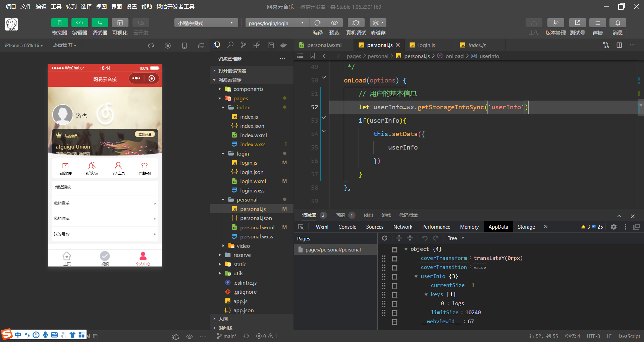This screenshot has width=644, height=342.
Task: Go back with editor navigation arrow
Action: (x=325, y=56)
